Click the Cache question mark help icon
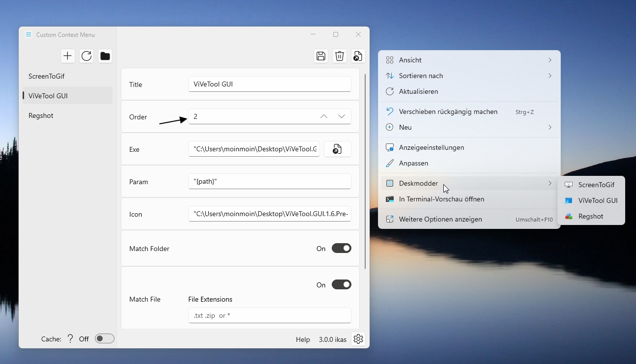636x364 pixels. (70, 338)
